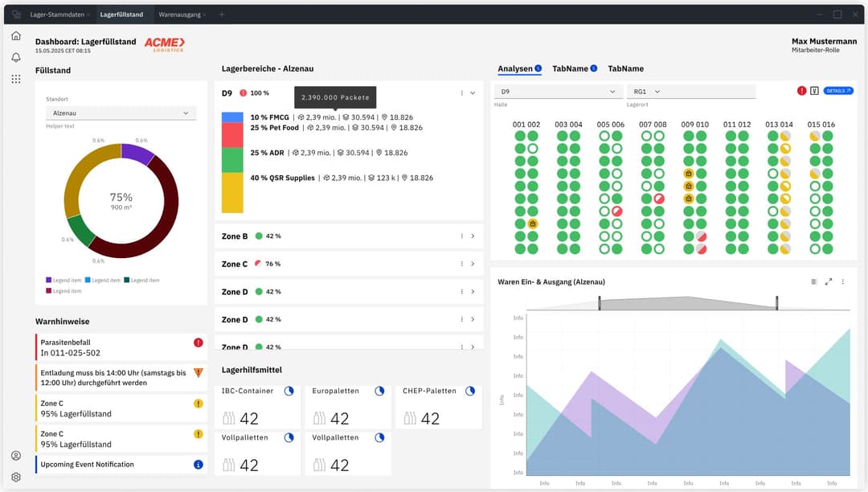Open the kebab menu on Waren Ein- & Ausgang chart
Viewport: 868px width, 492px height.
[842, 282]
